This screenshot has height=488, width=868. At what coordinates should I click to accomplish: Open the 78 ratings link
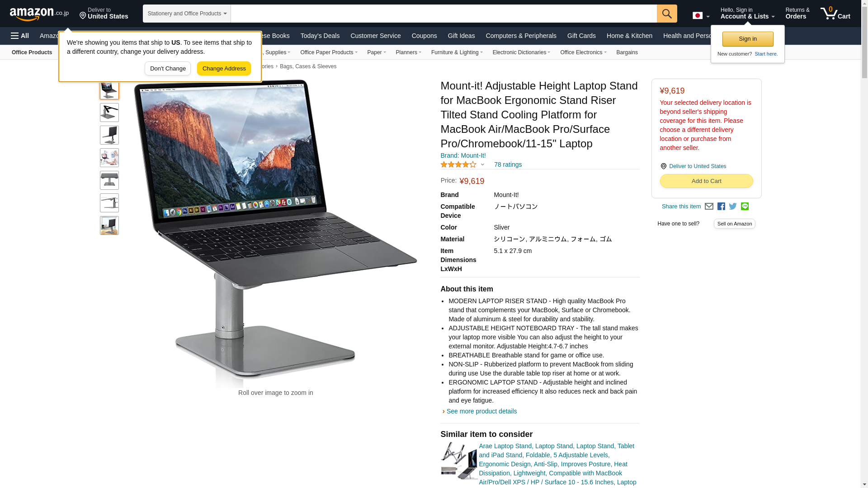pyautogui.click(x=508, y=164)
